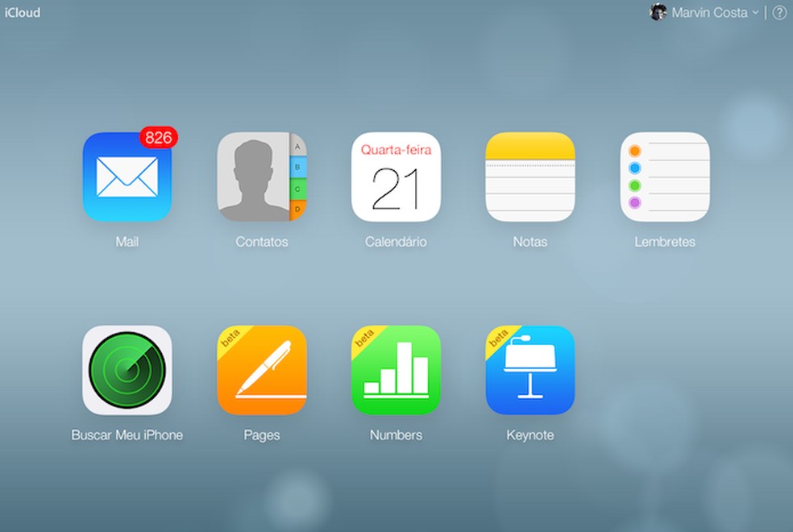Click the beta ribbon on Pages
The image size is (793, 532).
229,339
